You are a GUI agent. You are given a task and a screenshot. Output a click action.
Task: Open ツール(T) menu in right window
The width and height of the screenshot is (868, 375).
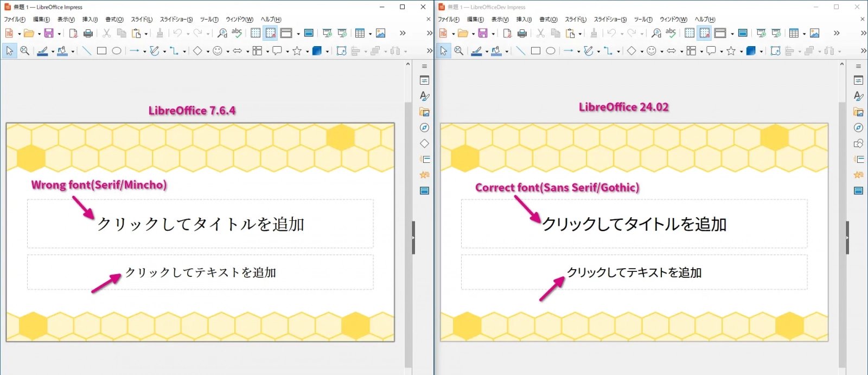(x=643, y=20)
